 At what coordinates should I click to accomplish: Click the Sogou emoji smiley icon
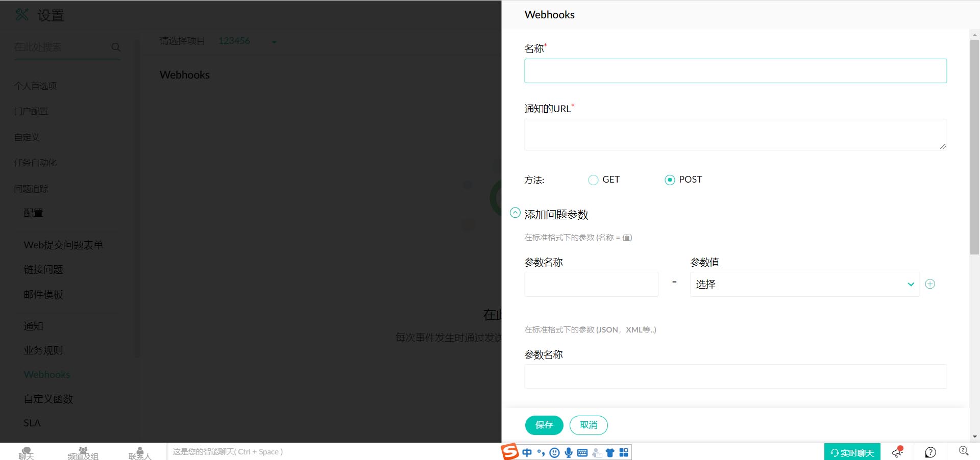pyautogui.click(x=555, y=452)
